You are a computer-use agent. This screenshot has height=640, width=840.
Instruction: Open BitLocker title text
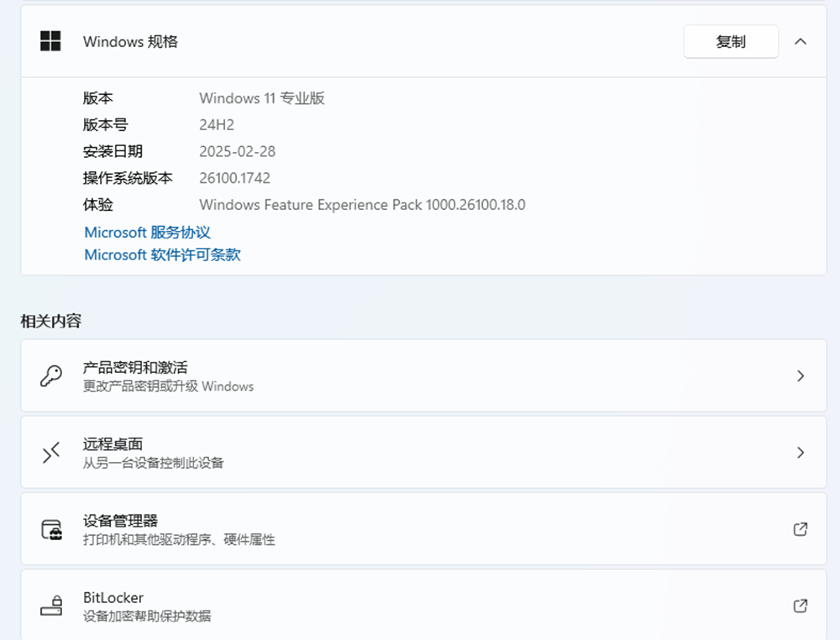113,598
